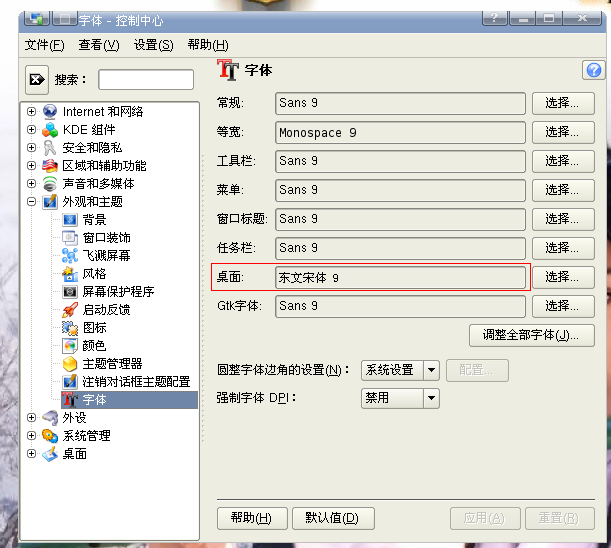
Task: Collapse the 外观和主题 tree node
Action: [32, 202]
